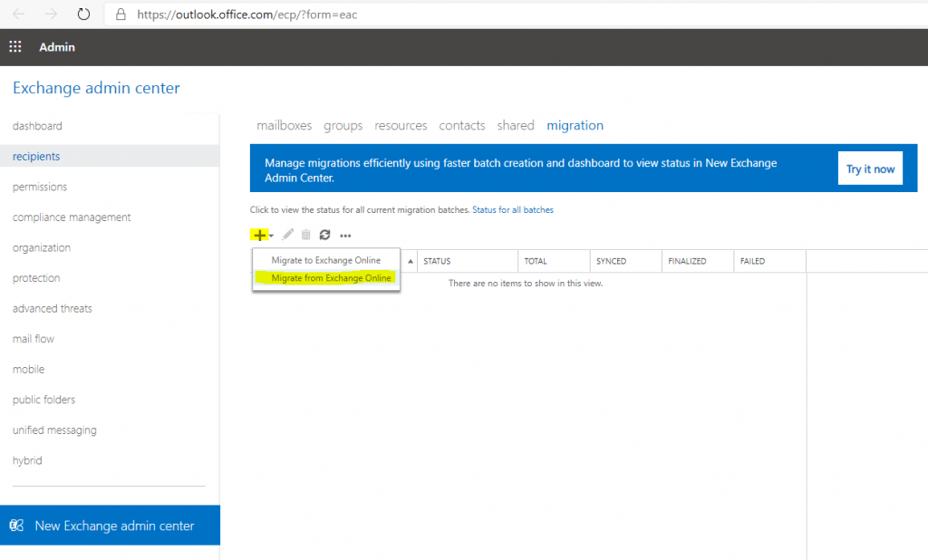Sort by the SYNCED column header
Viewport: 928px width, 560px height.
626,261
